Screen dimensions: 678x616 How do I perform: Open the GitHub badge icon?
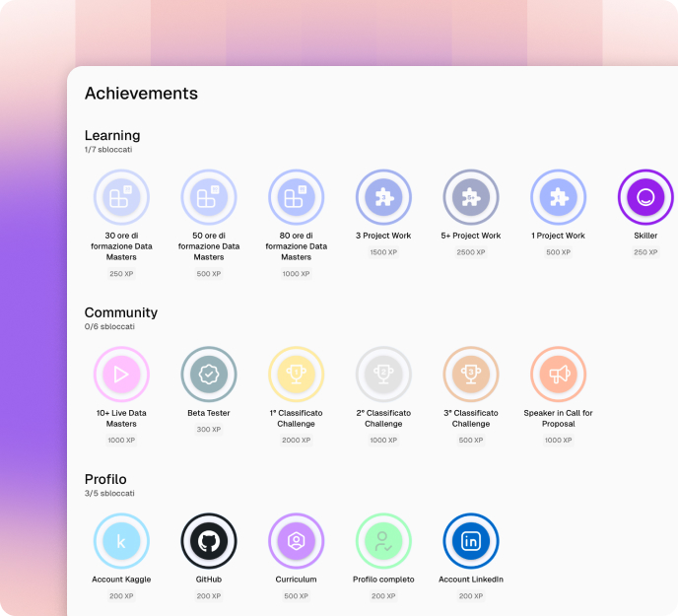pyautogui.click(x=209, y=541)
